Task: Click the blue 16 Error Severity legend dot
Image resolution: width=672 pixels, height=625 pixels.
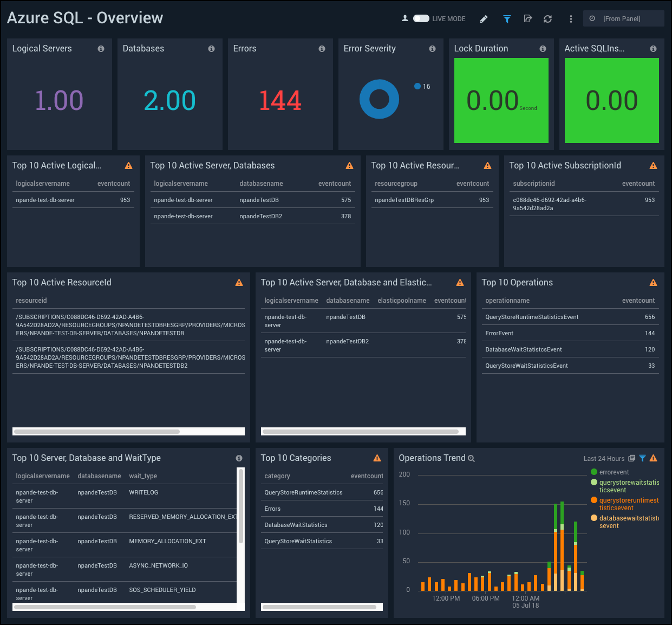Action: coord(417,86)
